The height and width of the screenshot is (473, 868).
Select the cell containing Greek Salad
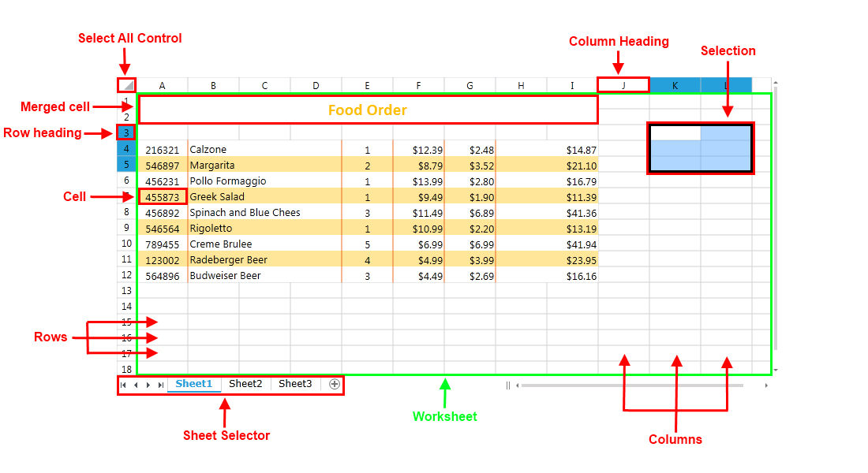coord(229,196)
